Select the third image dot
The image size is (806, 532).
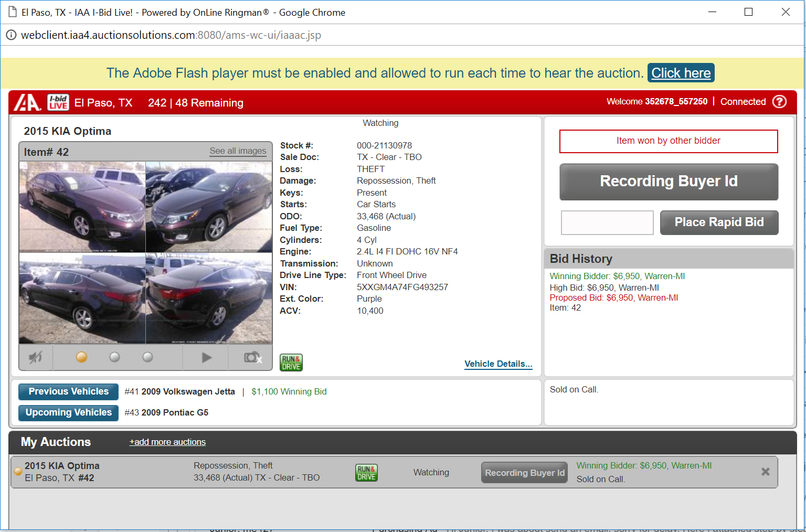(148, 357)
